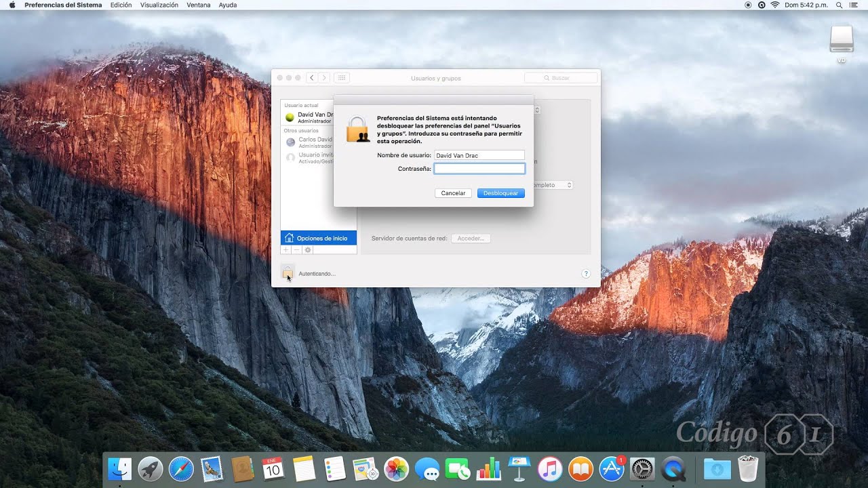Select the desktop drive icon
This screenshot has height=488, width=868.
(x=842, y=39)
